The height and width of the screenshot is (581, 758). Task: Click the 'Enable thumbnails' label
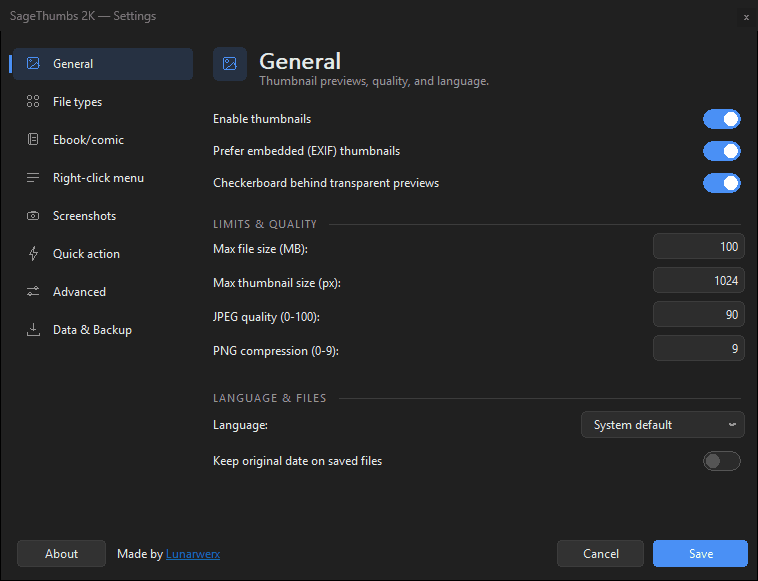click(x=262, y=119)
